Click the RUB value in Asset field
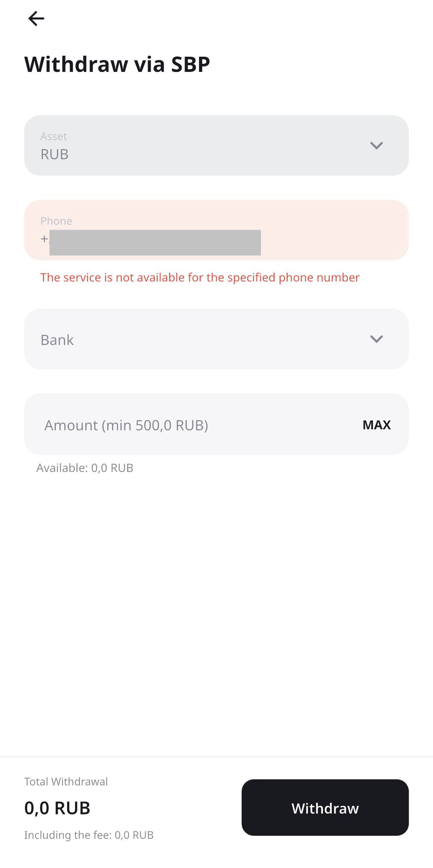 coord(55,154)
